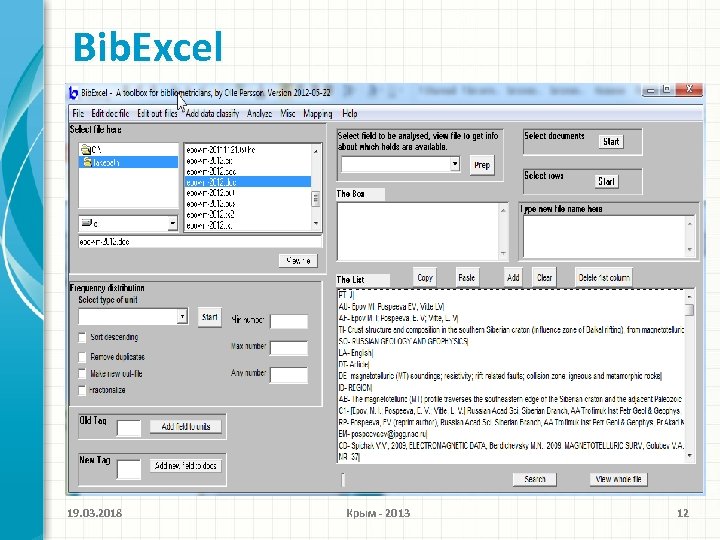Click the BibExcel app icon in title bar
The width and height of the screenshot is (720, 540).
73,93
